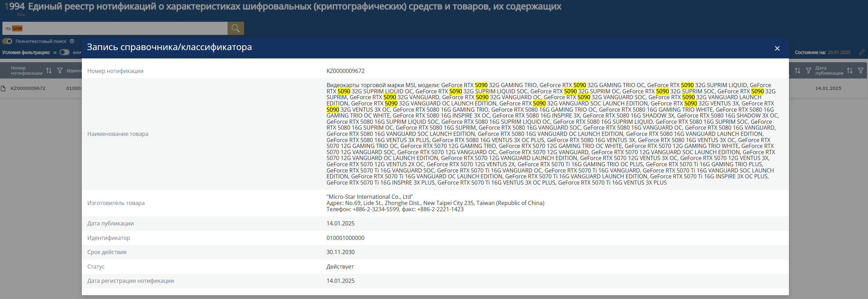This screenshot has width=868, height=299.
Task: Click the Статус label in the dialog
Action: (x=96, y=267)
